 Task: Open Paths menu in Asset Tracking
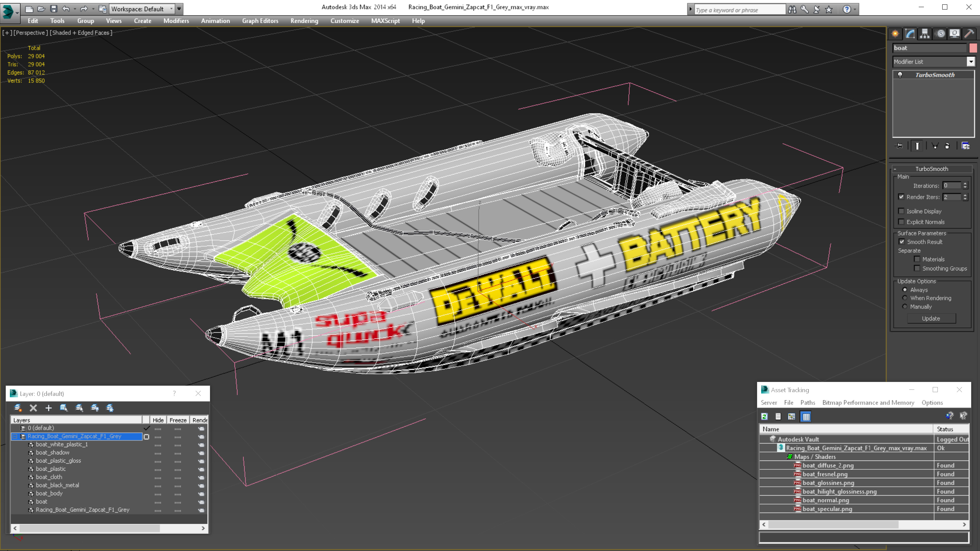[x=808, y=402]
